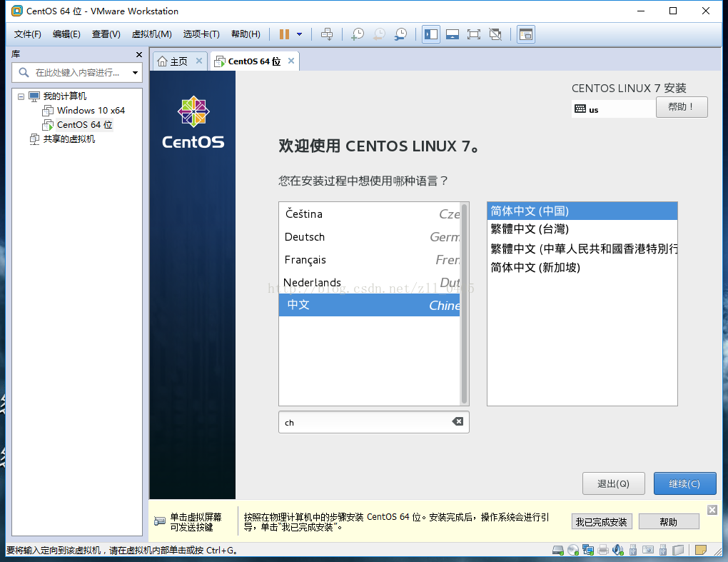Click the 帮助 button in the hint bar
Viewport: 728px width, 562px height.
pyautogui.click(x=669, y=522)
